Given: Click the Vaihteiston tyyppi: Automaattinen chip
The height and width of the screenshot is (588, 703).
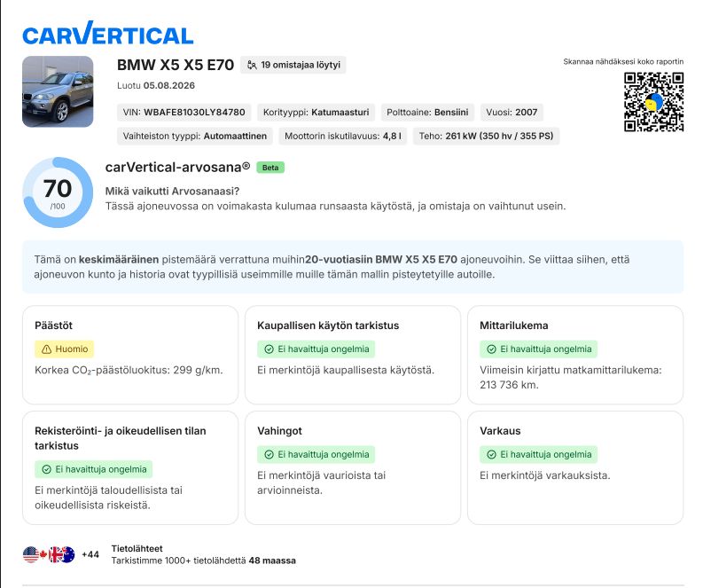Looking at the screenshot, I should pos(194,136).
